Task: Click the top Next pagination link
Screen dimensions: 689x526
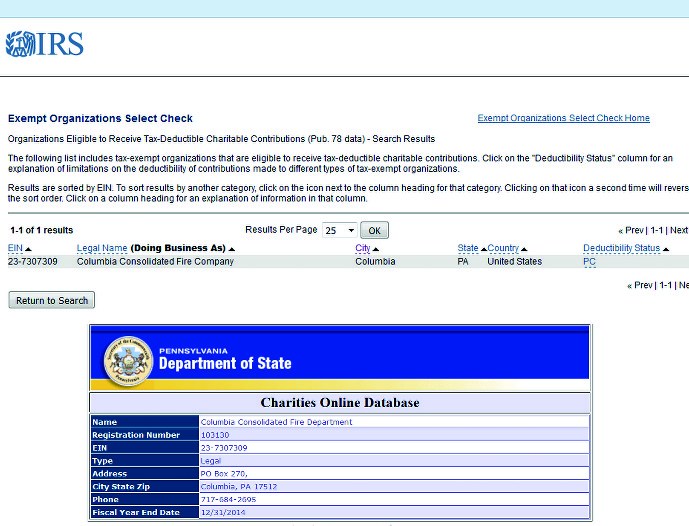Action: [x=678, y=230]
